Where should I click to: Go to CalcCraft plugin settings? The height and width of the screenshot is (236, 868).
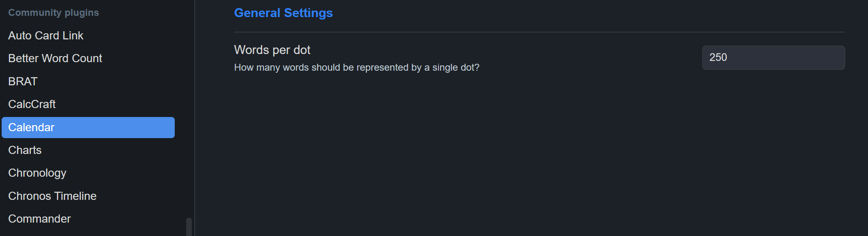(x=32, y=104)
